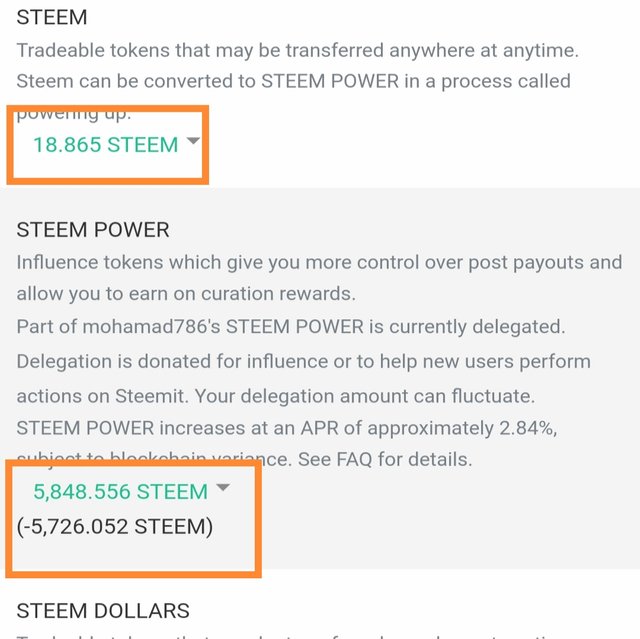Screen dimensions: 640x639
Task: Click the 18.865 STEEM balance amount
Action: click(105, 144)
